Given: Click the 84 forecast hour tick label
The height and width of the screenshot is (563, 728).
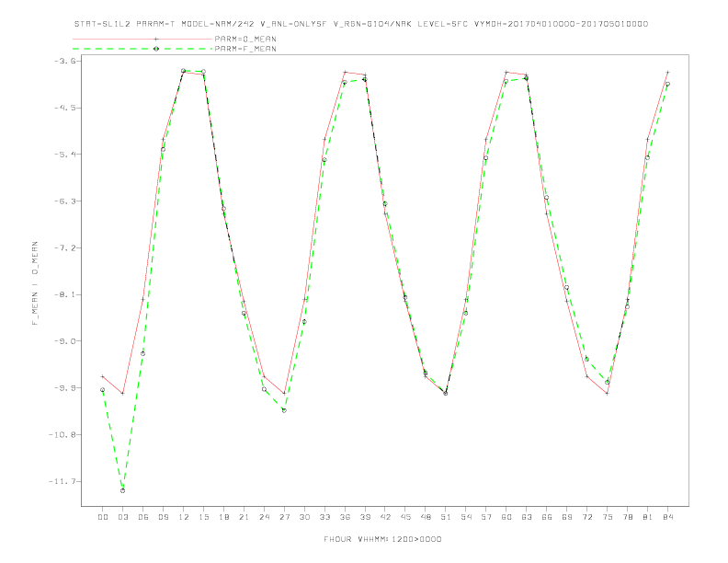Looking at the screenshot, I should [667, 517].
